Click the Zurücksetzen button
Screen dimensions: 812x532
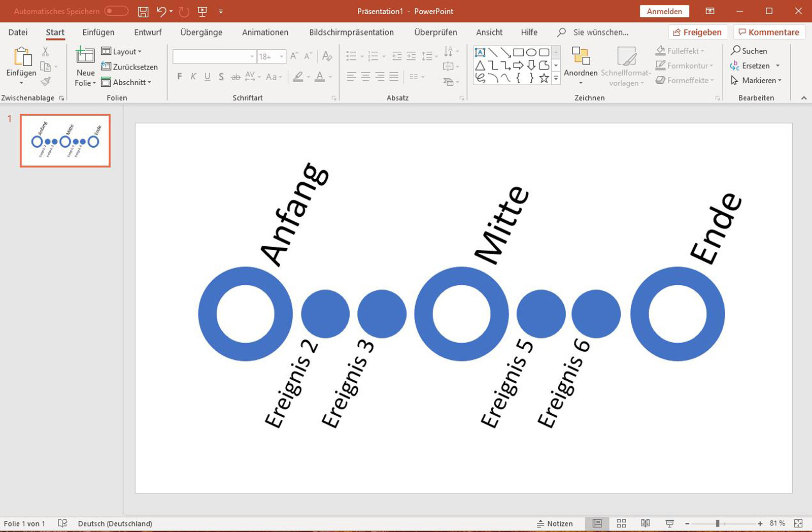tap(129, 66)
